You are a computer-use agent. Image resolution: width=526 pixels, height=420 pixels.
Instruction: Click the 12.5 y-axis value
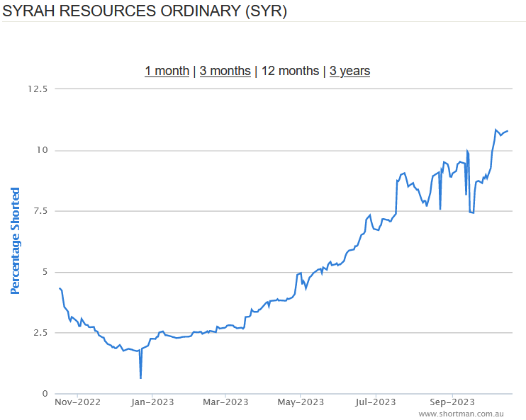click(x=37, y=89)
